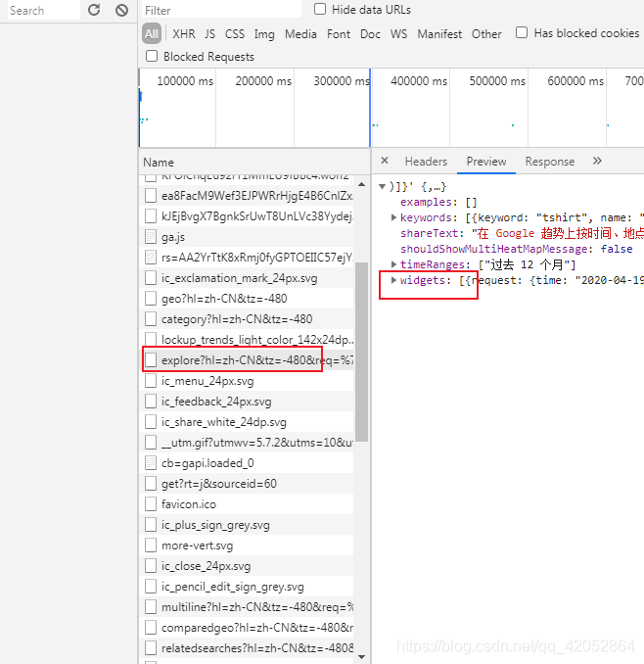644x664 pixels.
Task: Click file icon next to favicon.ico
Action: point(151,504)
